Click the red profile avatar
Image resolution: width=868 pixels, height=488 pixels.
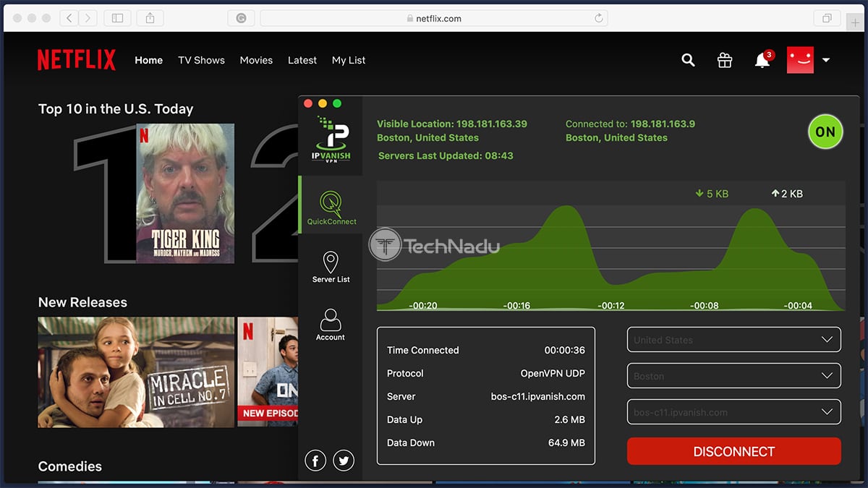(x=800, y=60)
